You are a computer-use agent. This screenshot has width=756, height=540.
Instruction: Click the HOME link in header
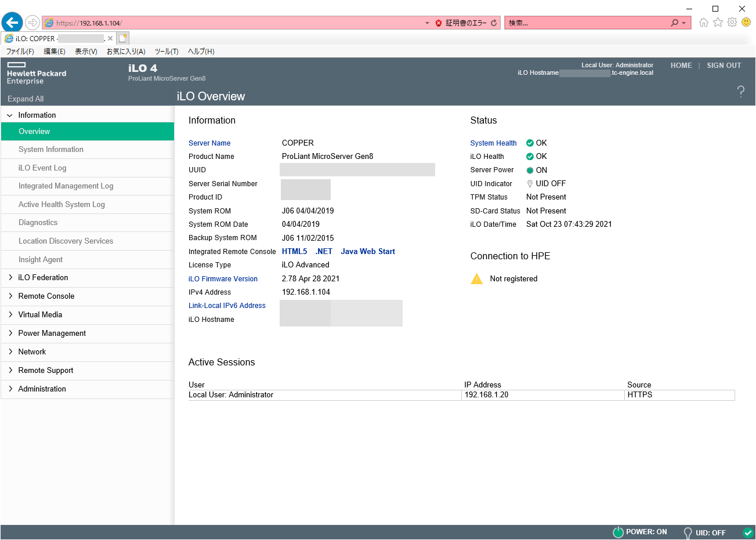[x=681, y=66]
